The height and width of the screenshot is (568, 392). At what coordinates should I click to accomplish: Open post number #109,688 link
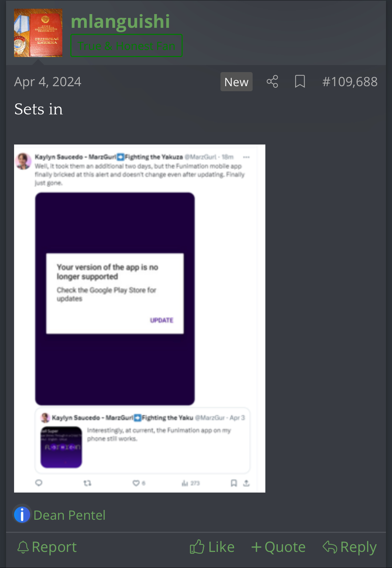[350, 81]
